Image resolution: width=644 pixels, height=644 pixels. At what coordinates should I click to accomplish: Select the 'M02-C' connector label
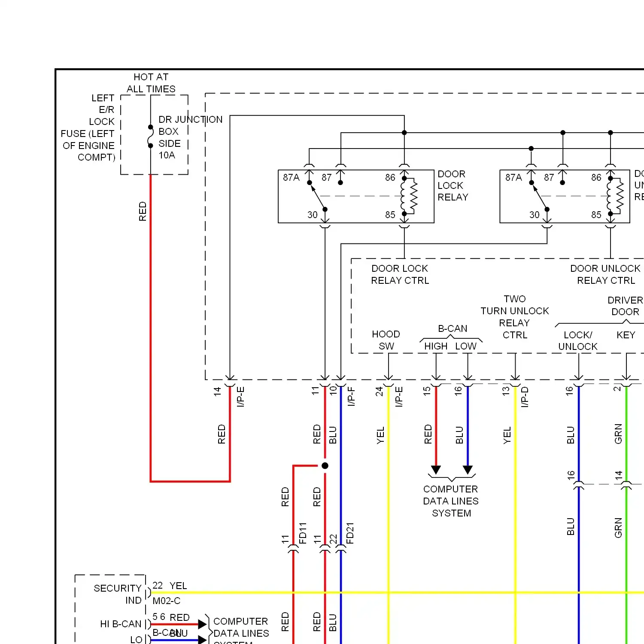[167, 601]
